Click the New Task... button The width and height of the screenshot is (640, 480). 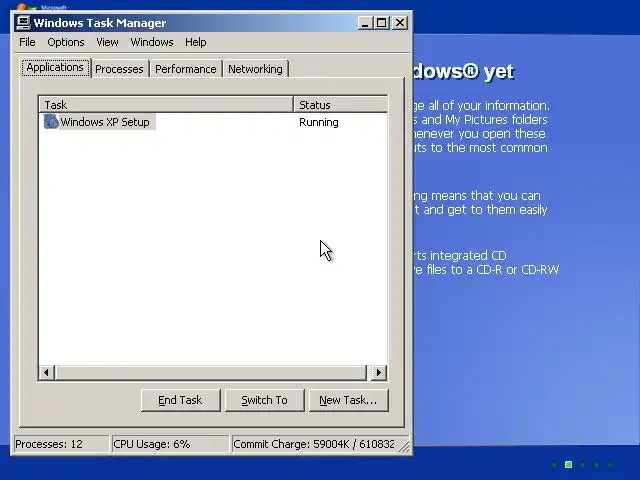(349, 400)
